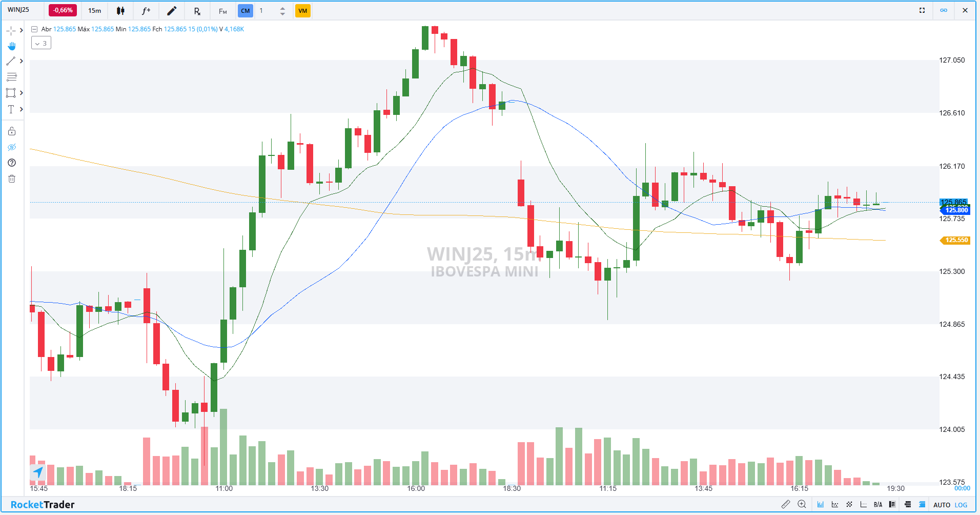Click the 16:00 time axis label
The height and width of the screenshot is (515, 980).
416,488
